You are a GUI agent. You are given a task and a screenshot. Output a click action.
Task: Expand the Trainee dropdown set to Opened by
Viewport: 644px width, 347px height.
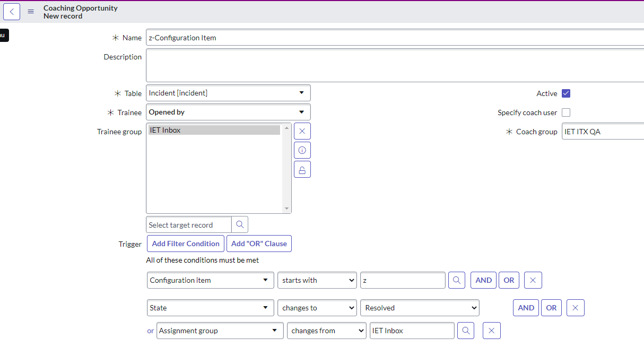click(x=228, y=112)
